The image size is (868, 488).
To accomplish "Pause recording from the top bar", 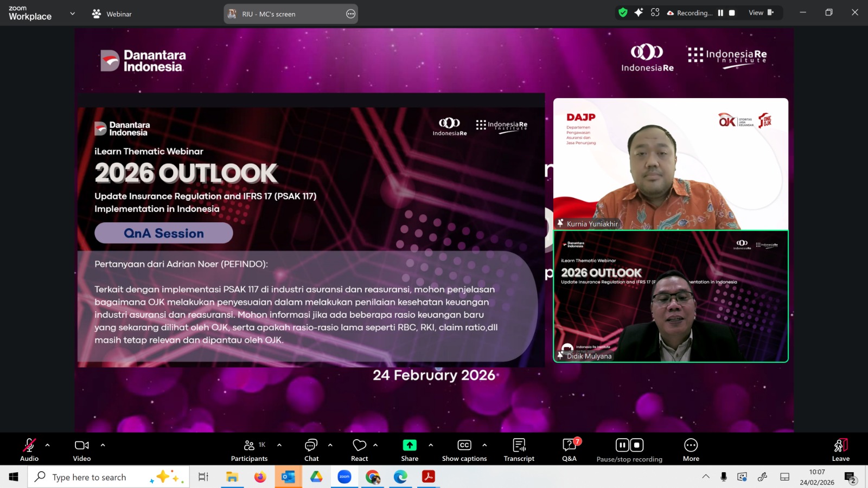I will click(720, 13).
